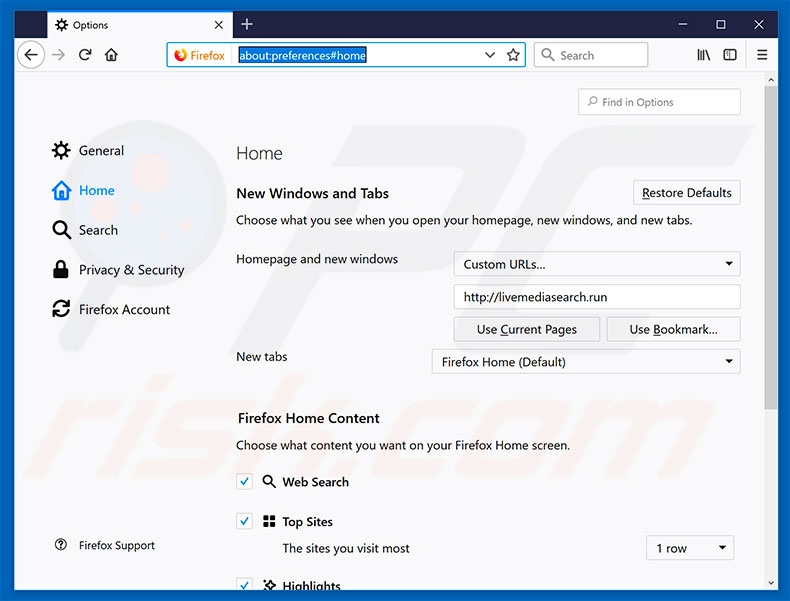Click the 'New Windows and Tabs' heading
This screenshot has width=790, height=601.
312,193
